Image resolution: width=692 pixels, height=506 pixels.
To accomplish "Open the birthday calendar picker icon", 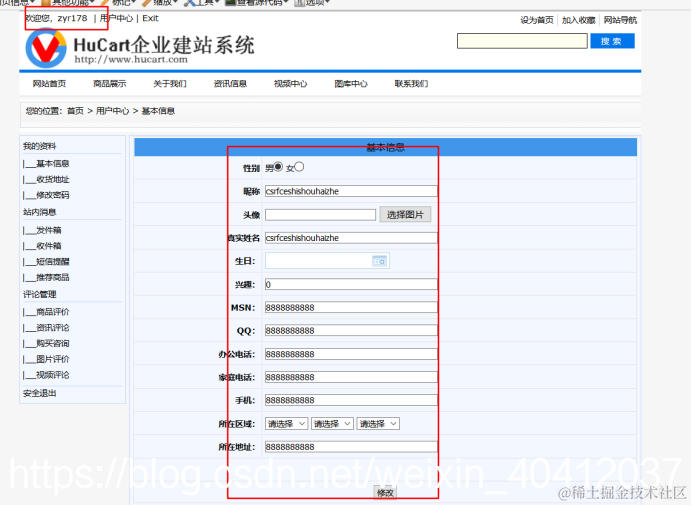I will tap(380, 261).
